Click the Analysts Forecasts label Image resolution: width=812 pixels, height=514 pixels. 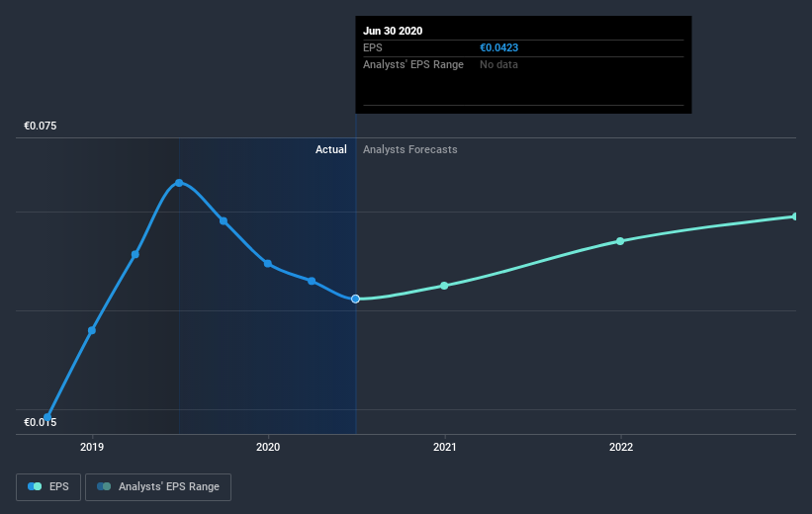click(x=410, y=149)
